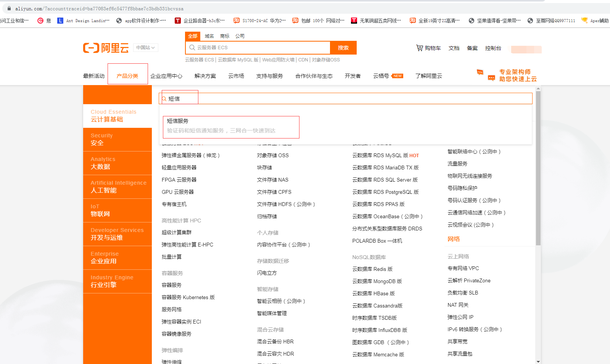The width and height of the screenshot is (610, 364).
Task: Open the 企业路由器 bookmark
Action: 200,21
